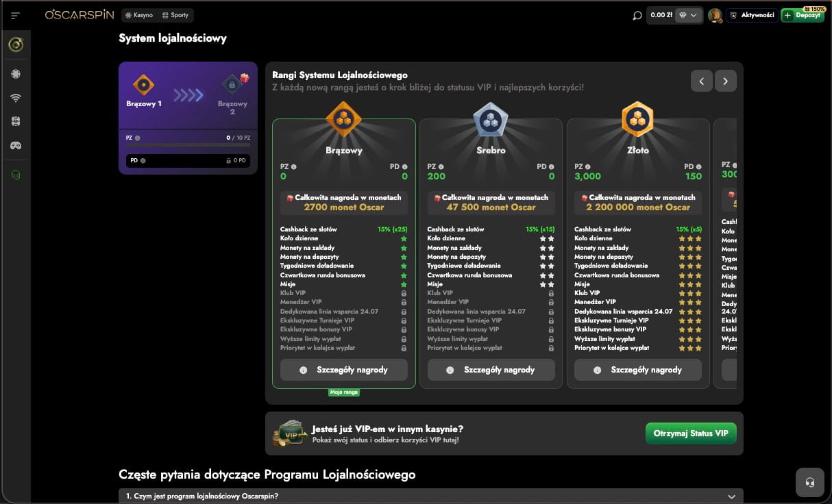
Task: Open the gamepad icon in sidebar
Action: 16,145
